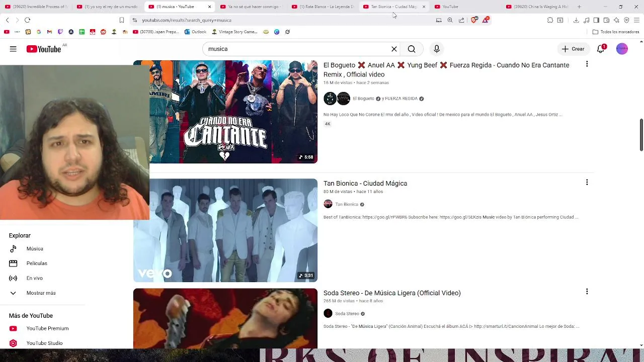Open the browser main menu
644x362 pixels.
(x=636, y=20)
